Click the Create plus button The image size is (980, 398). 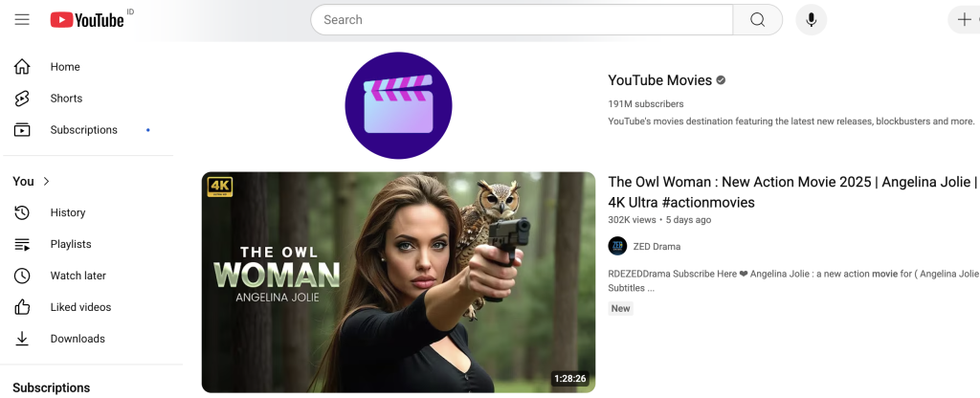tap(964, 20)
